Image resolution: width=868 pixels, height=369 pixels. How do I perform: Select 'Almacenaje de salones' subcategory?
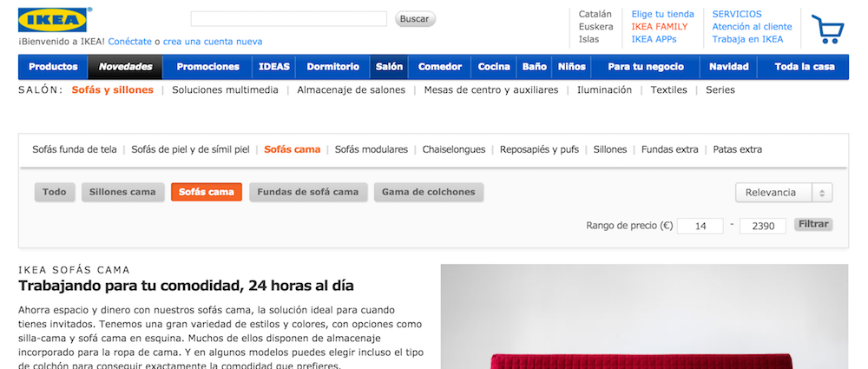pos(351,89)
